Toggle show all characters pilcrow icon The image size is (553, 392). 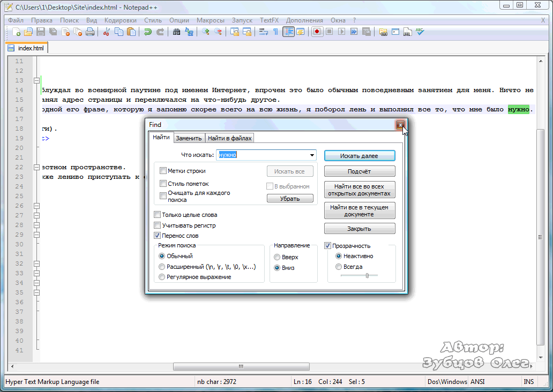(x=276, y=32)
